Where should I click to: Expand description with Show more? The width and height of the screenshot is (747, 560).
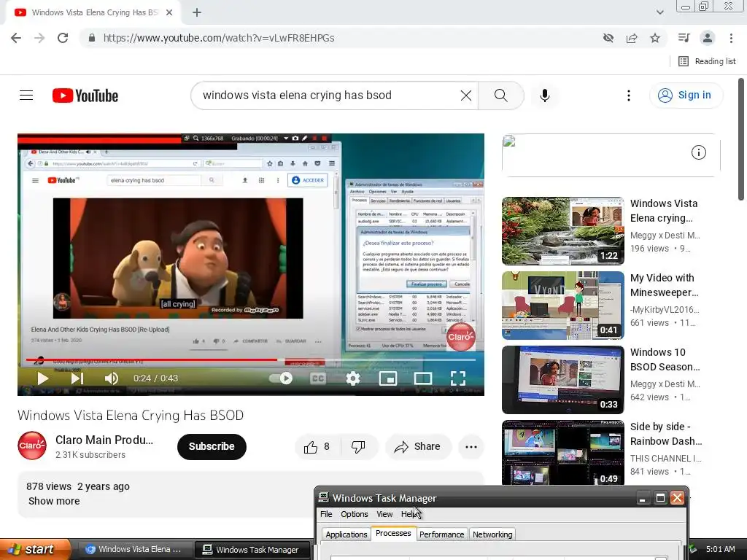click(x=54, y=501)
